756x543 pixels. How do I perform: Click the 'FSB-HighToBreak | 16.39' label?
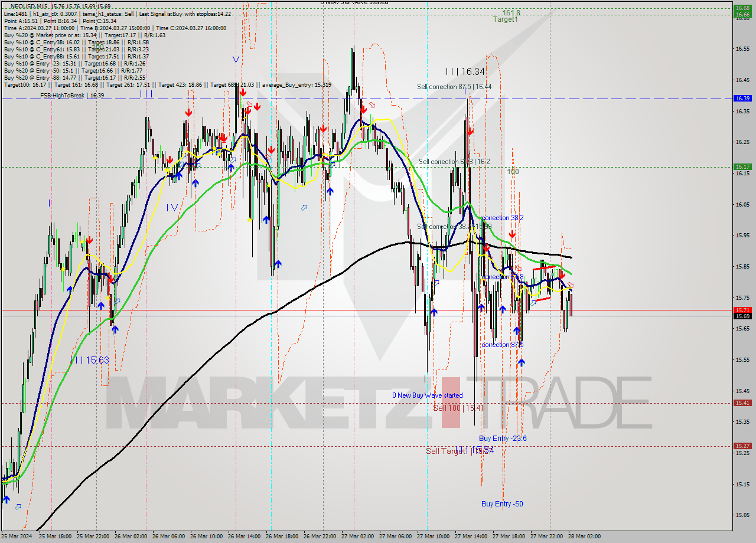tap(72, 95)
